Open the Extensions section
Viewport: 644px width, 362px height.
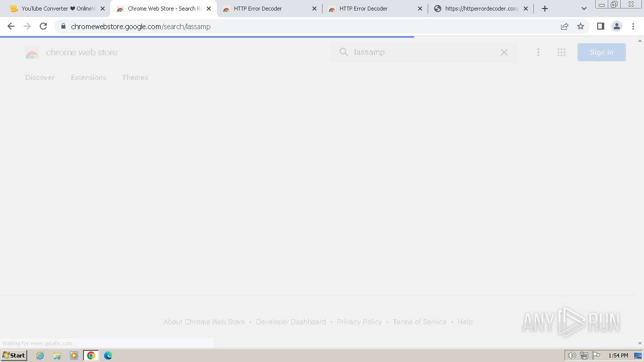(89, 77)
